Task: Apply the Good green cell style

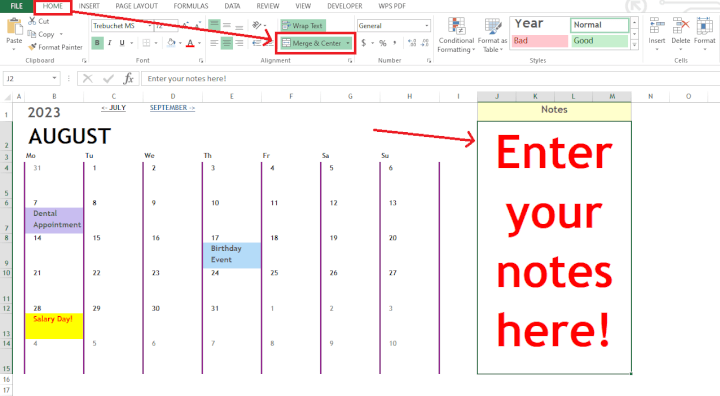Action: [x=599, y=41]
